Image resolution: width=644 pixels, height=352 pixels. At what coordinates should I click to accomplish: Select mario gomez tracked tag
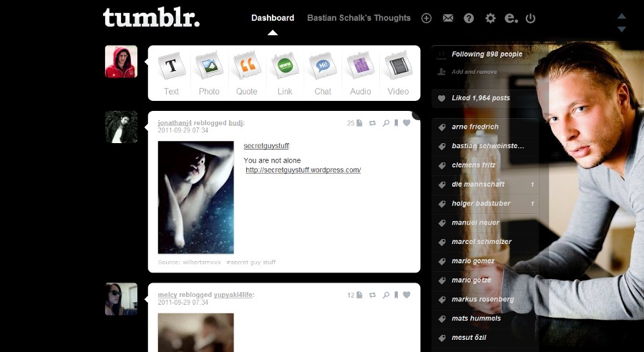485,261
